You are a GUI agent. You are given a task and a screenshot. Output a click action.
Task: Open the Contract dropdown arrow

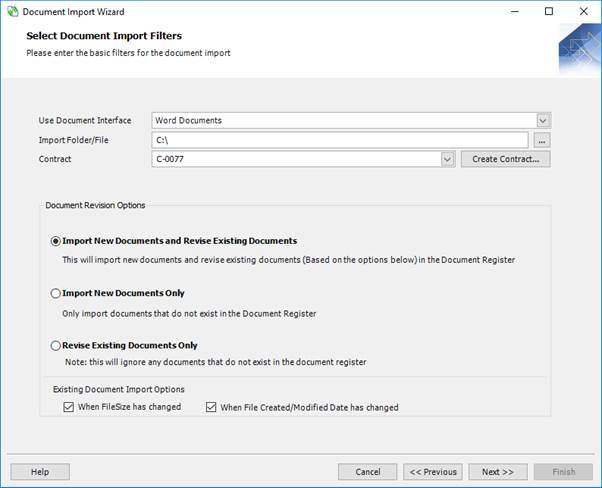(x=447, y=159)
